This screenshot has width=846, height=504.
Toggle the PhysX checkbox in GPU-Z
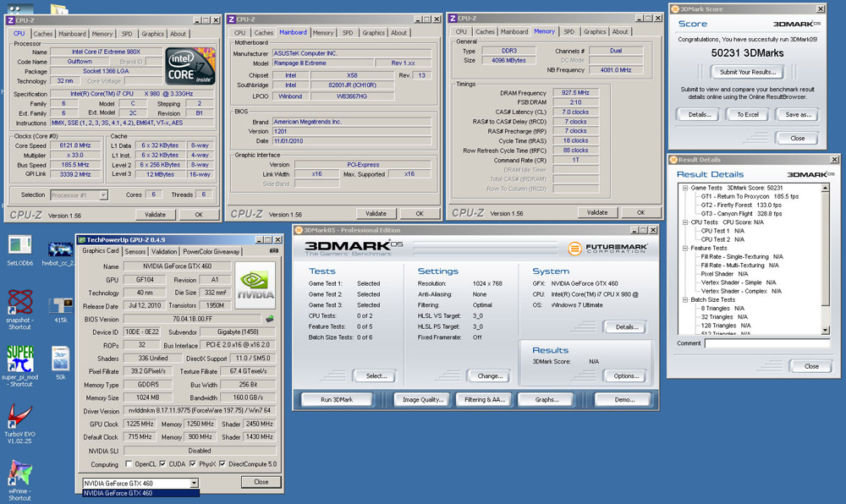pyautogui.click(x=193, y=464)
